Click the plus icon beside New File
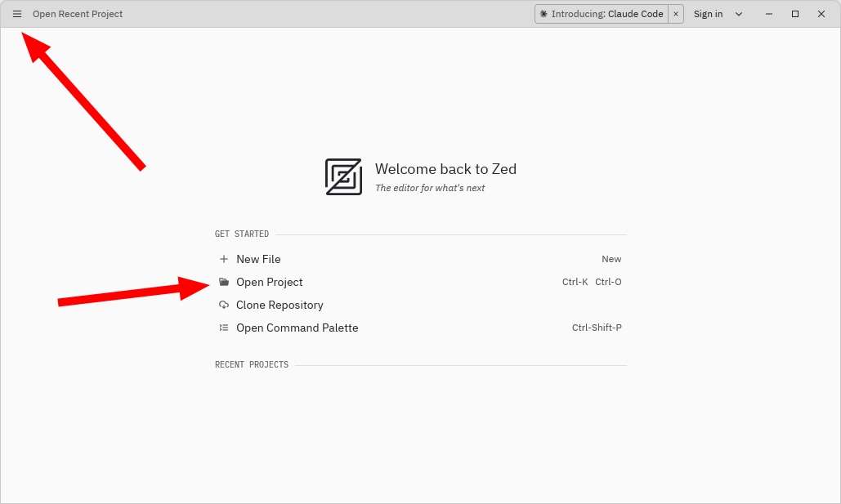841x504 pixels. click(224, 259)
